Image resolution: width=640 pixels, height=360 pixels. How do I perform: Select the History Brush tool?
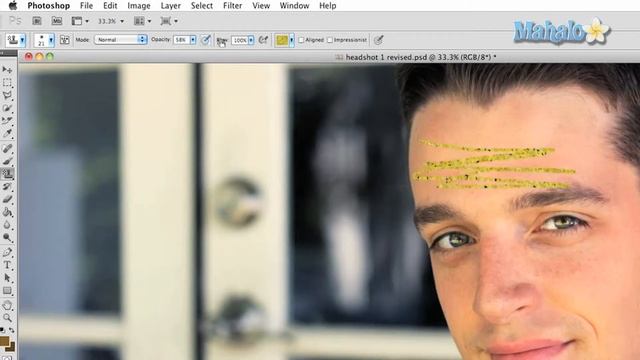(x=7, y=187)
